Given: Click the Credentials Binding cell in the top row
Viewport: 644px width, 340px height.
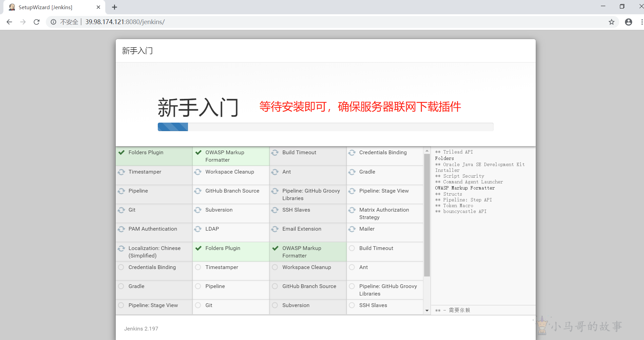Looking at the screenshot, I should (x=385, y=156).
